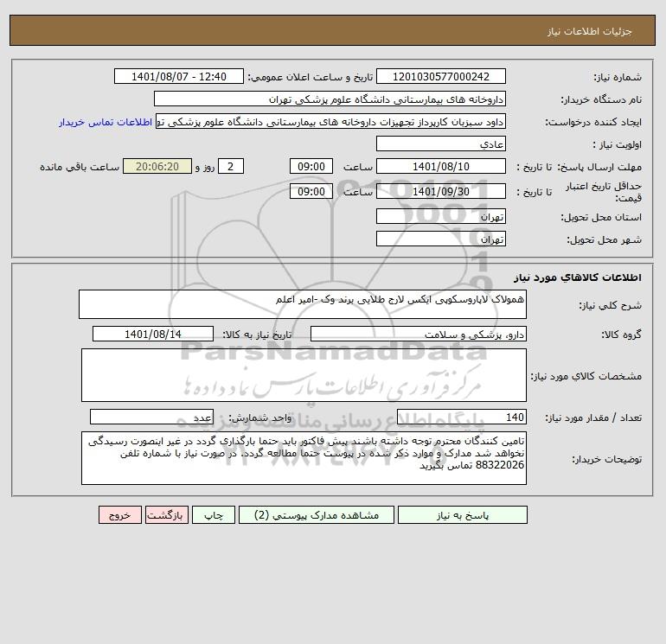Click remaining time field 20:06:20
666x644 pixels.
(157, 167)
